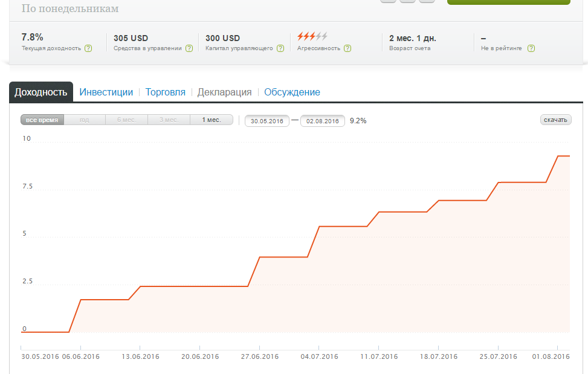The image size is (588, 374).
Task: Click help icon next to Капитал управляющего
Action: pos(280,48)
